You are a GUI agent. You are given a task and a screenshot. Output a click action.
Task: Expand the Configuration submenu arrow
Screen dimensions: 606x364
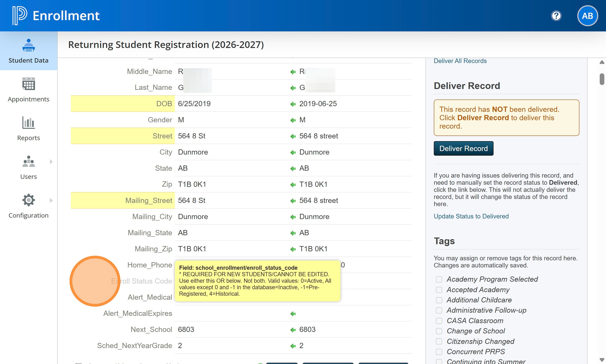point(51,200)
